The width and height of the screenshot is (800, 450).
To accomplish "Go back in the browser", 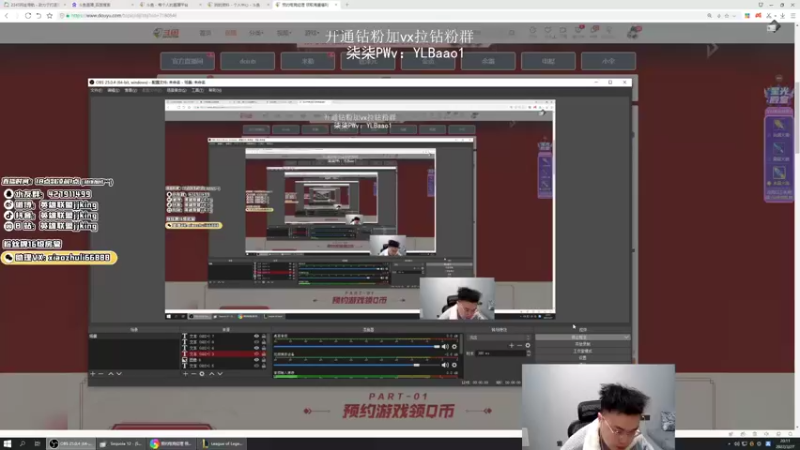I will [x=7, y=16].
